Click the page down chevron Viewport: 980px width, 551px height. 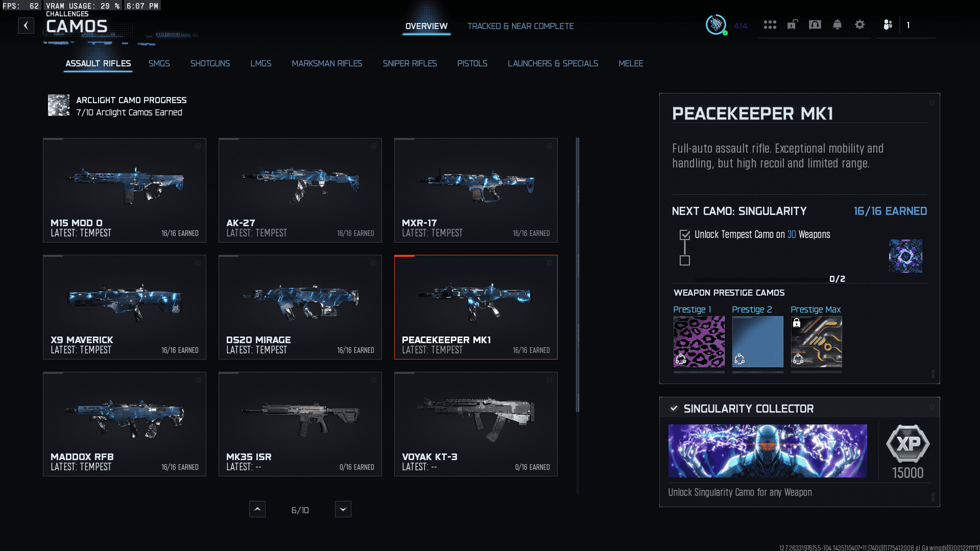click(x=343, y=509)
